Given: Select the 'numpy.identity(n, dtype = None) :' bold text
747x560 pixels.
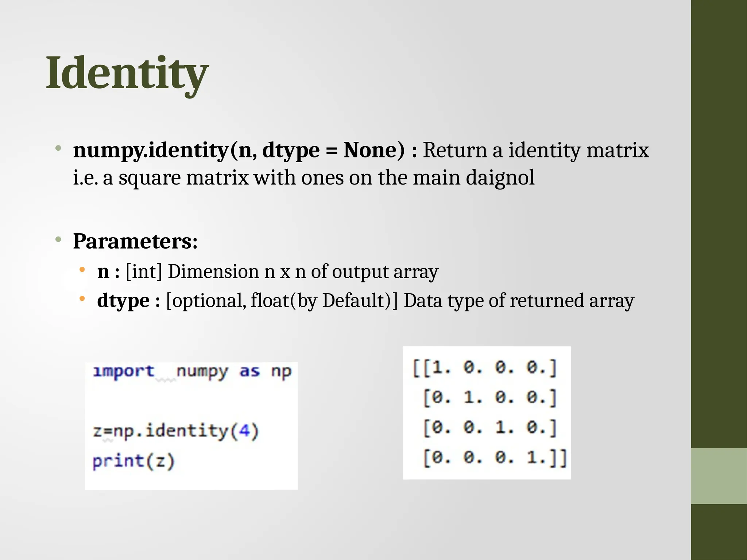Looking at the screenshot, I should point(245,150).
